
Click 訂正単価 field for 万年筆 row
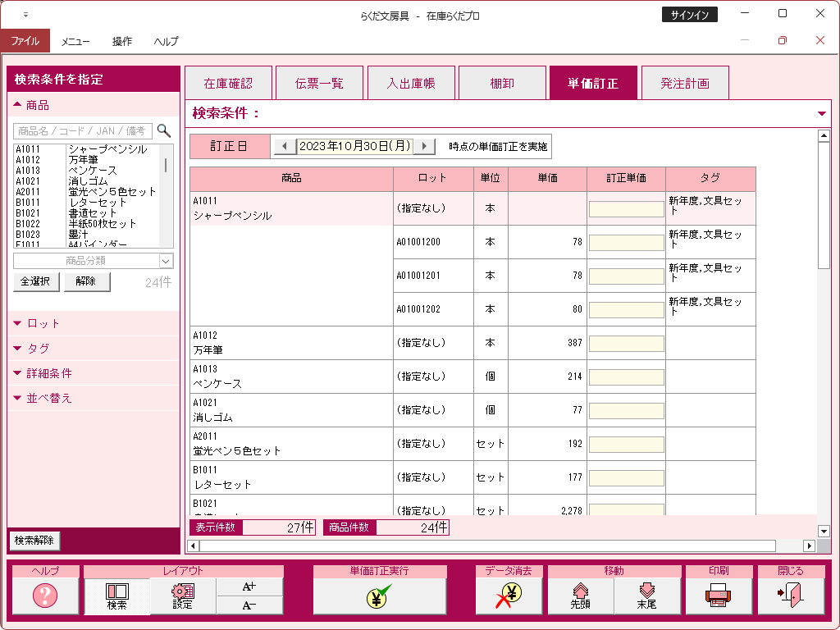[x=626, y=344]
